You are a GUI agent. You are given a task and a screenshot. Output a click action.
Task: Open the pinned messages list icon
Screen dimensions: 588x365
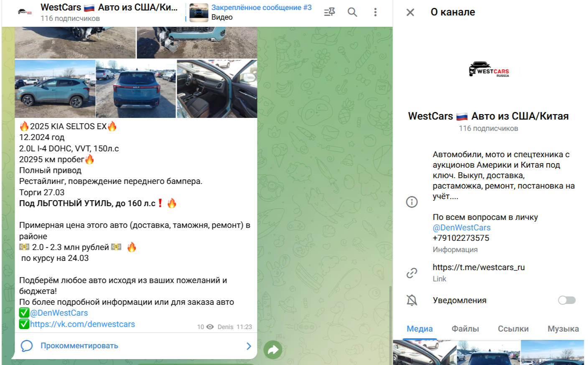pos(329,12)
